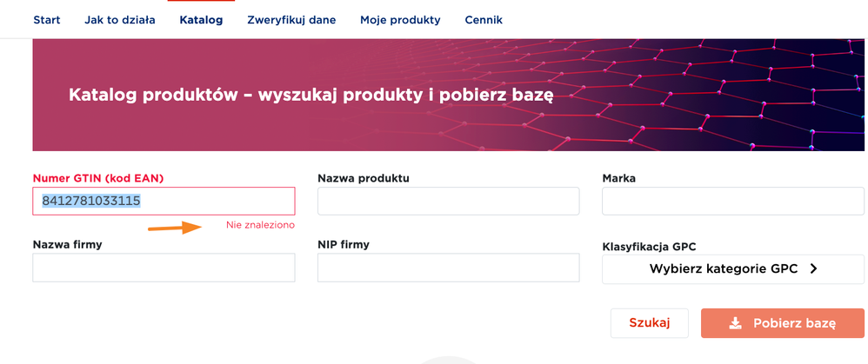Image resolution: width=868 pixels, height=364 pixels.
Task: Click the Numer GTIN (kod EAN) label
Action: [x=98, y=178]
